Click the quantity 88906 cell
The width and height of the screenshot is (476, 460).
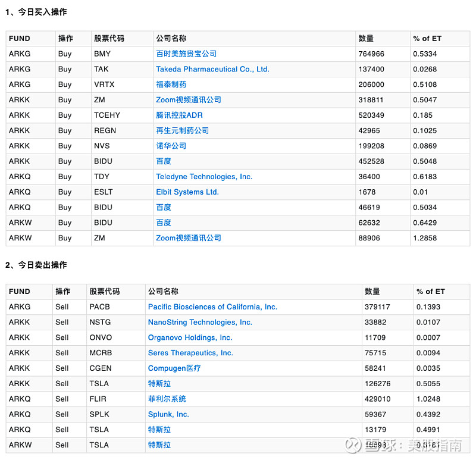click(383, 238)
